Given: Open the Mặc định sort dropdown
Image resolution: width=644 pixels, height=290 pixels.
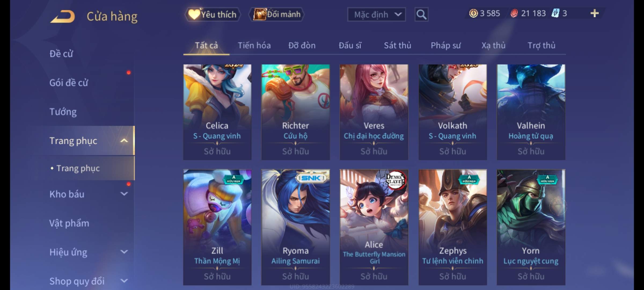Looking at the screenshot, I should coord(376,15).
